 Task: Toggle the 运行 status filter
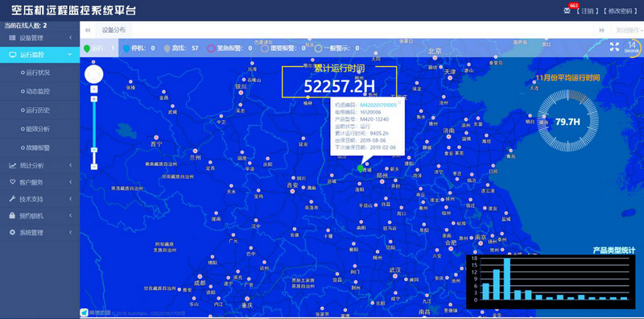(x=99, y=48)
